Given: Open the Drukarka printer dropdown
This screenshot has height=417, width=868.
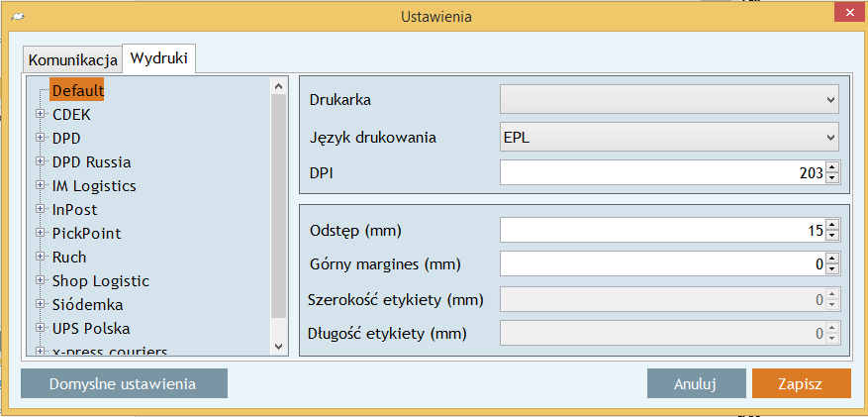Looking at the screenshot, I should [x=669, y=100].
